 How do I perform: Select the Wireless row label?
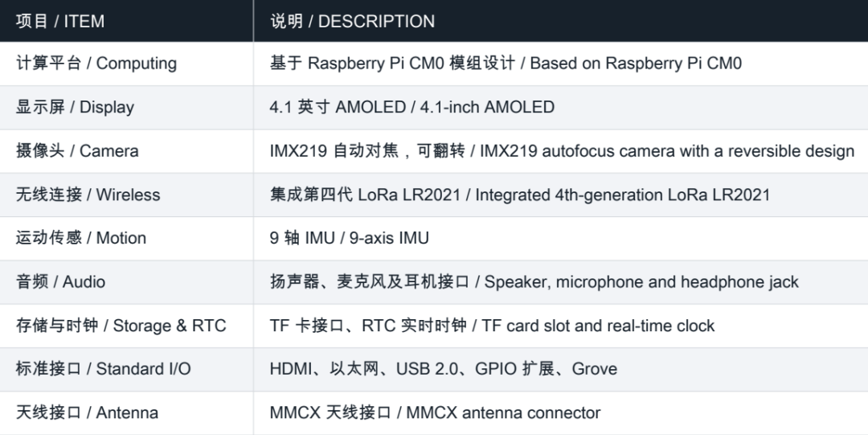(x=88, y=195)
